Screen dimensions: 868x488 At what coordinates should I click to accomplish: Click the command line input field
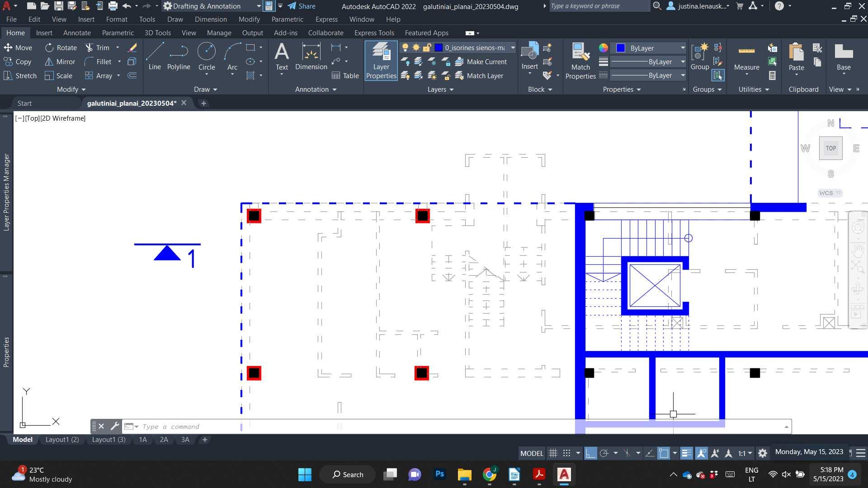pos(457,427)
